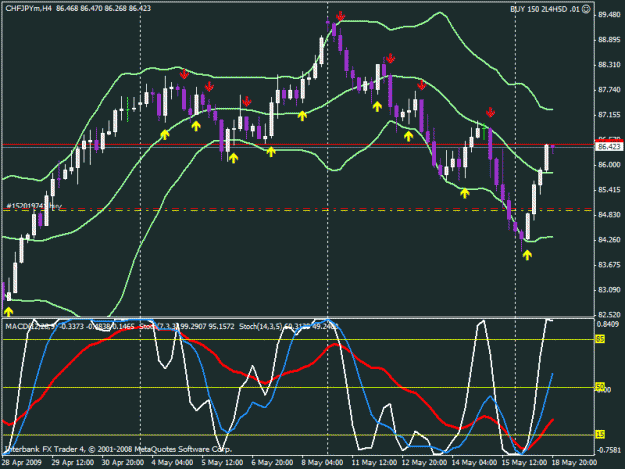625x469 pixels.
Task: Click the 84.830 price scale value
Action: (609, 215)
